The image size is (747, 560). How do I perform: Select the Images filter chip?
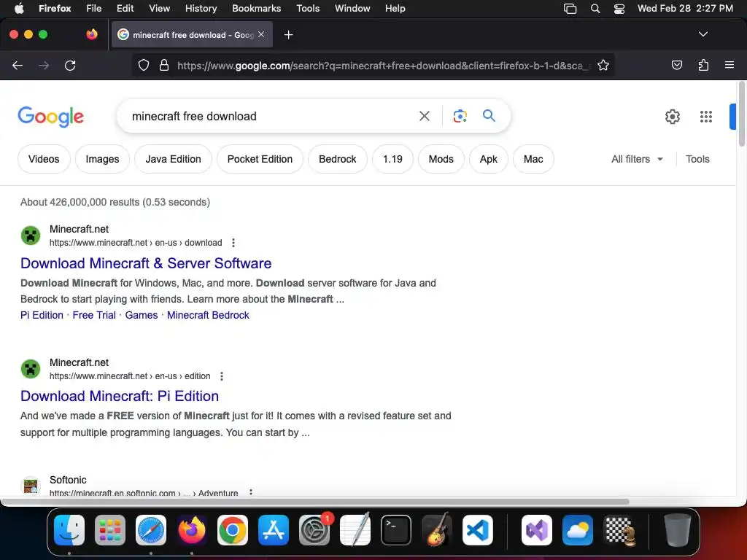click(x=102, y=159)
